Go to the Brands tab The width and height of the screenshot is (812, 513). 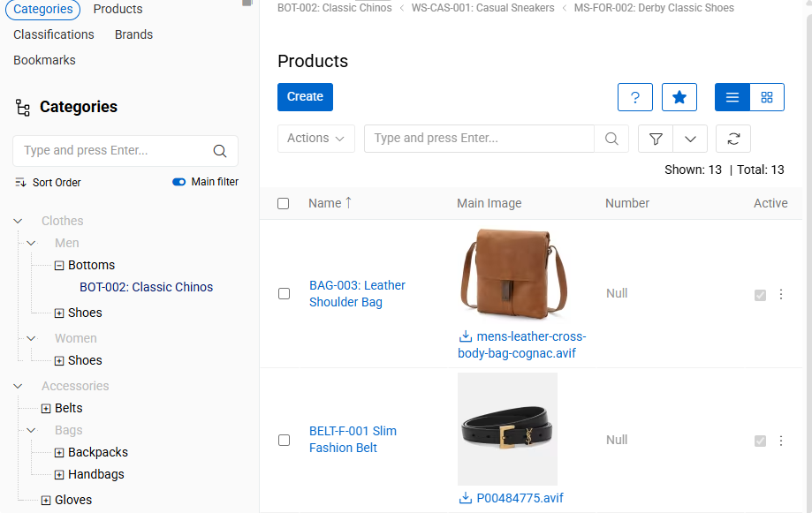[133, 34]
